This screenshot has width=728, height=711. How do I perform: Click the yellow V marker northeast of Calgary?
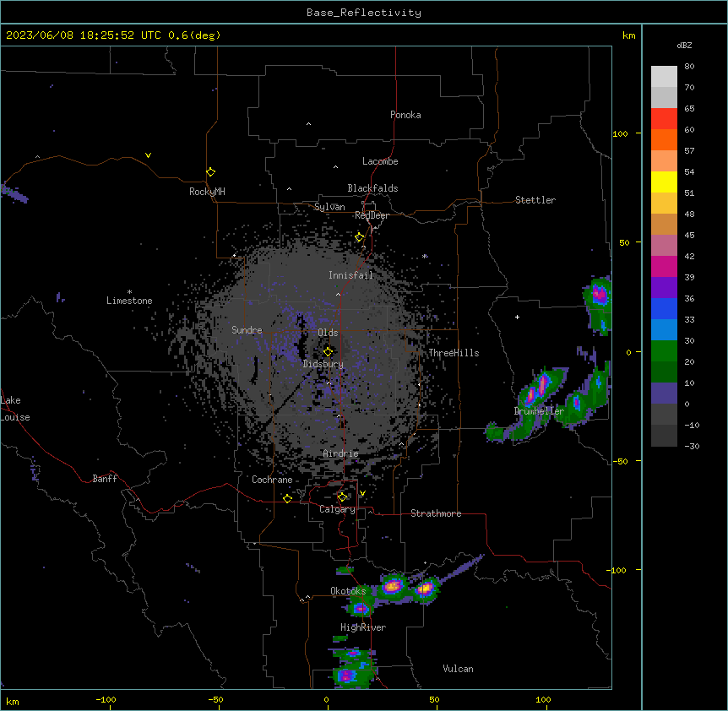(x=362, y=493)
